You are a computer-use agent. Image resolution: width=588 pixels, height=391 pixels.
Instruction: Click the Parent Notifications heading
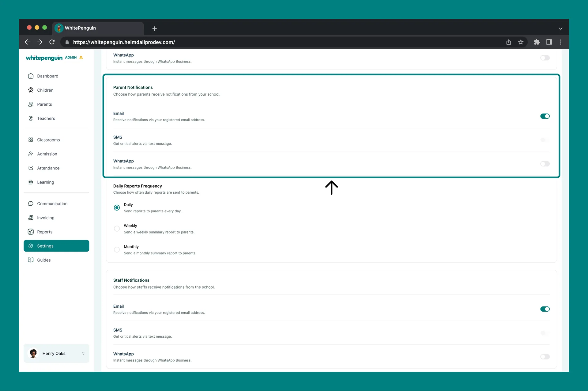point(133,87)
